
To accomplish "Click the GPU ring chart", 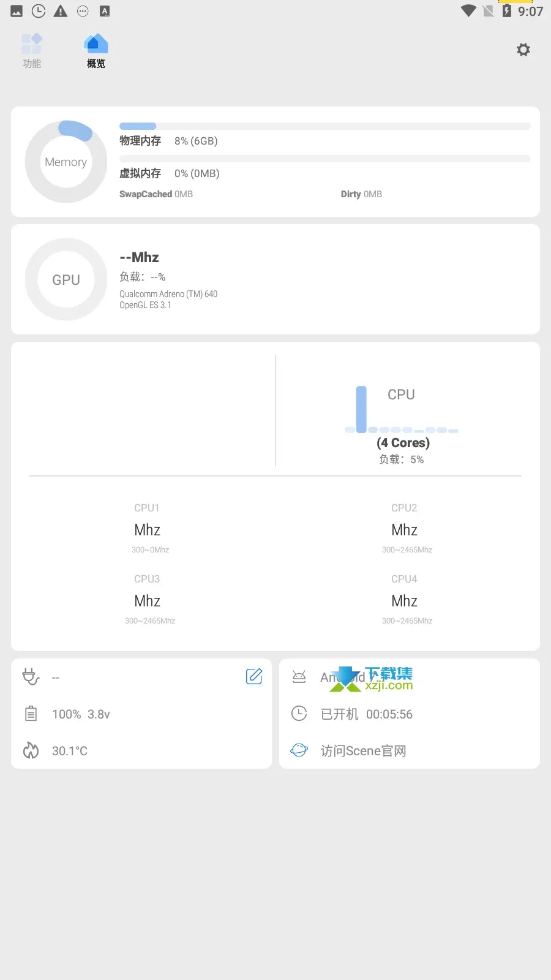I will [x=65, y=279].
